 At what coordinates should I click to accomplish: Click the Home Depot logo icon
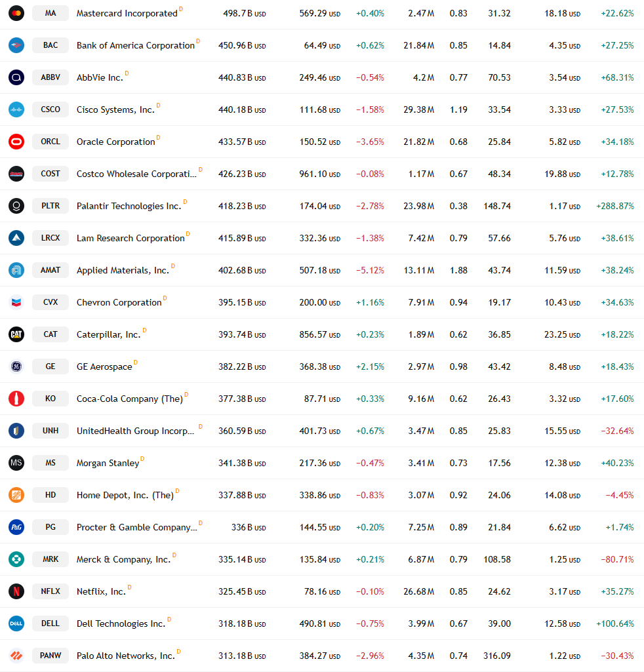(16, 496)
